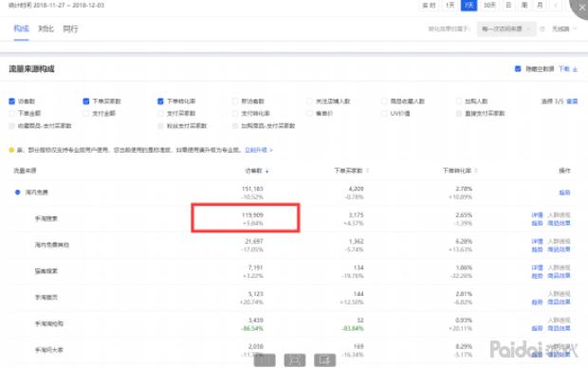The image size is (588, 368).
Task: Open 商品效果 for the 手淘首页 row
Action: [559, 302]
